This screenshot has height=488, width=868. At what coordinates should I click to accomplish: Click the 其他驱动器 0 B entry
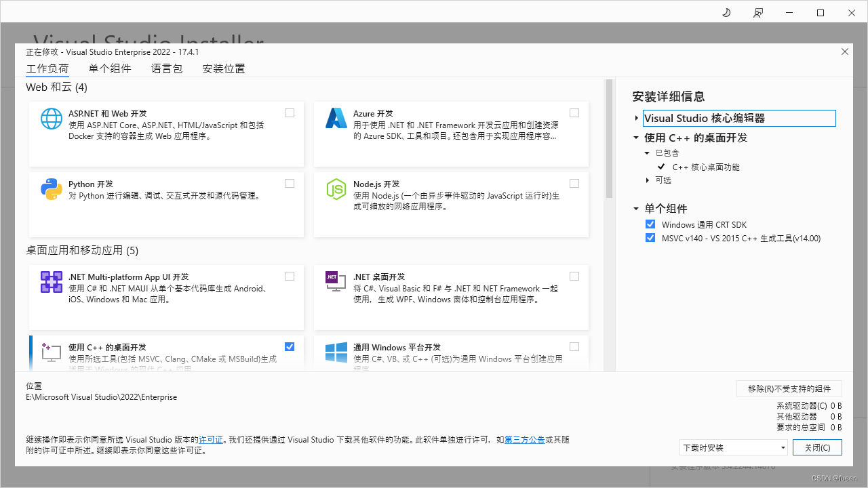click(809, 417)
